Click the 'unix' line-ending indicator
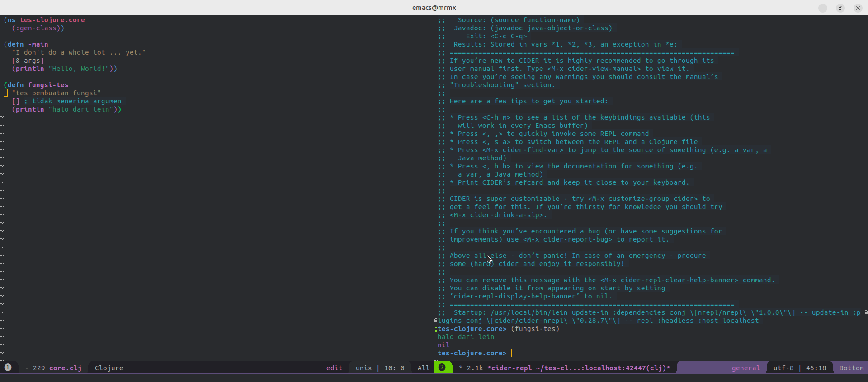The width and height of the screenshot is (868, 382). (363, 368)
